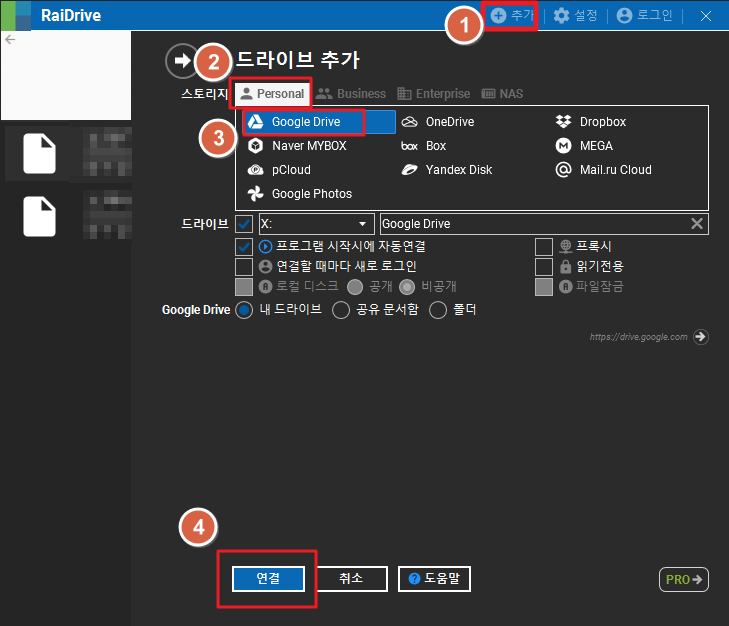Select 공개 radio option
Screen dimensions: 729x626
pyautogui.click(x=355, y=287)
